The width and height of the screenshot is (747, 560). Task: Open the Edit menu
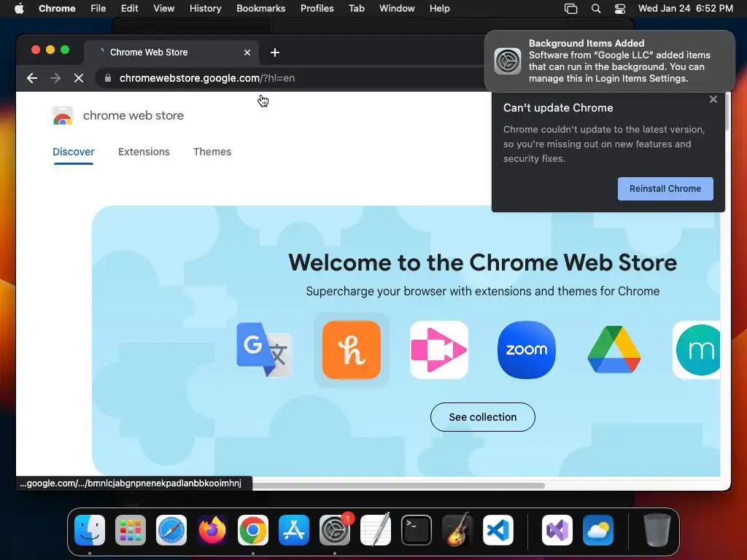coord(129,9)
